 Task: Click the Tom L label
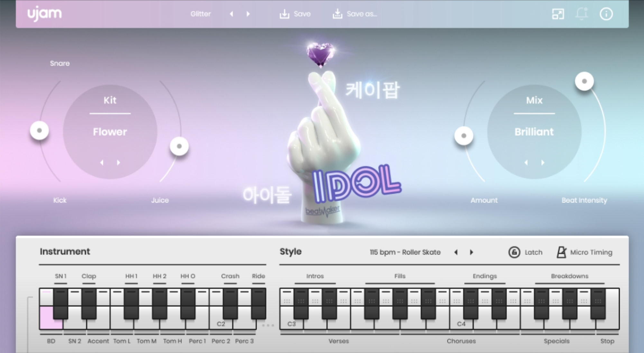pyautogui.click(x=122, y=341)
